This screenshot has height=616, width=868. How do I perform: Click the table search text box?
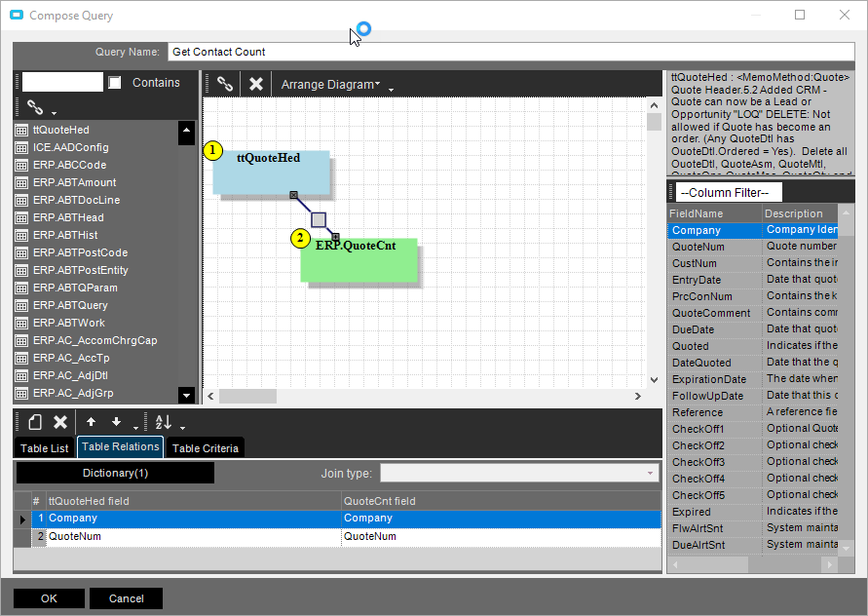tap(62, 82)
